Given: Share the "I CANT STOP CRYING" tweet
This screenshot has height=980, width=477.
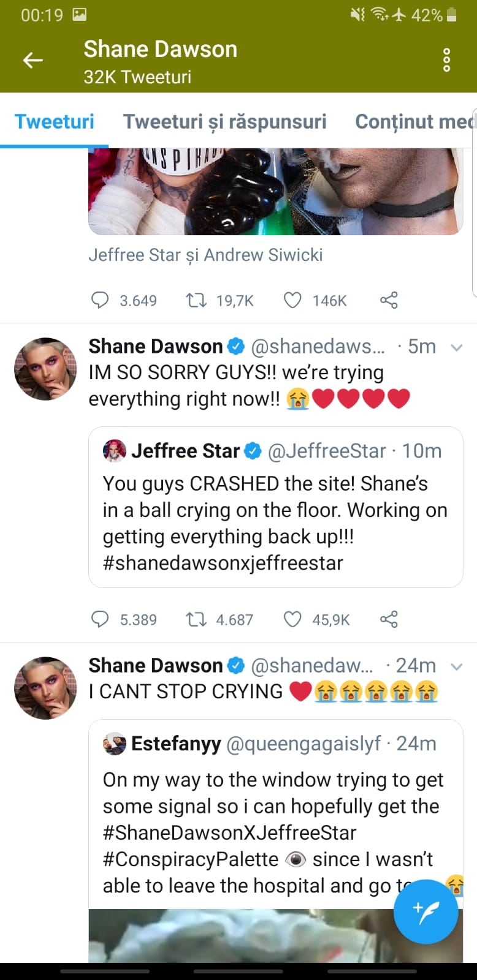Looking at the screenshot, I should tap(389, 619).
